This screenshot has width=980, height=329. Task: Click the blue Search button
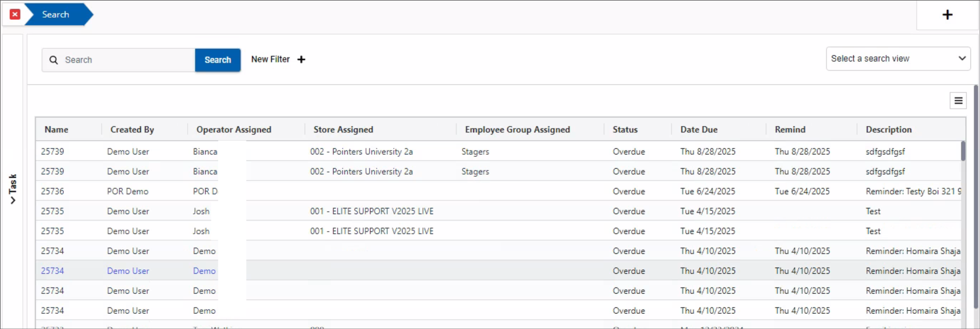click(x=218, y=60)
